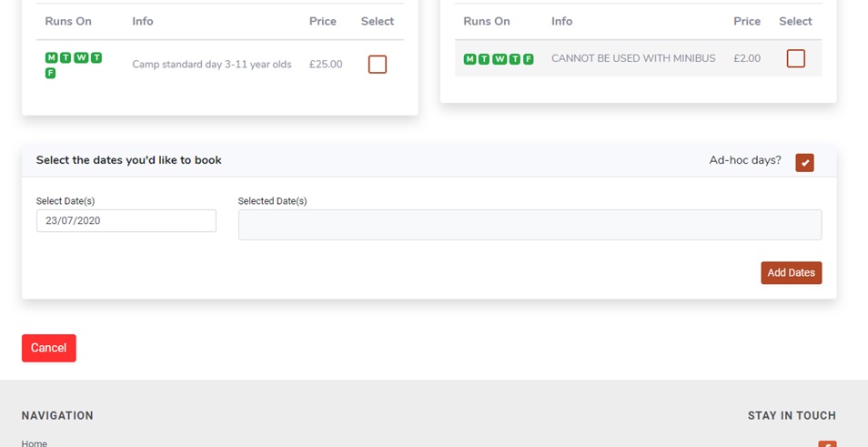Click Monday badge in £25.00 camp row

[x=51, y=57]
